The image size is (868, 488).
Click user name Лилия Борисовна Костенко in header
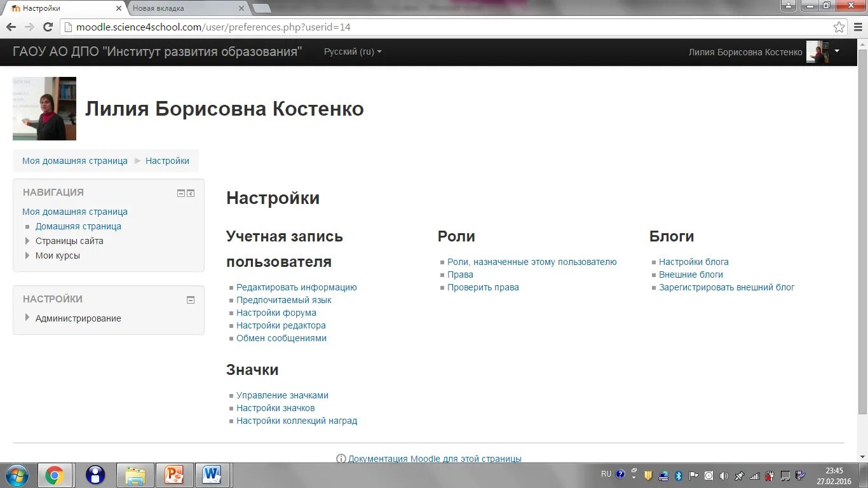[745, 52]
